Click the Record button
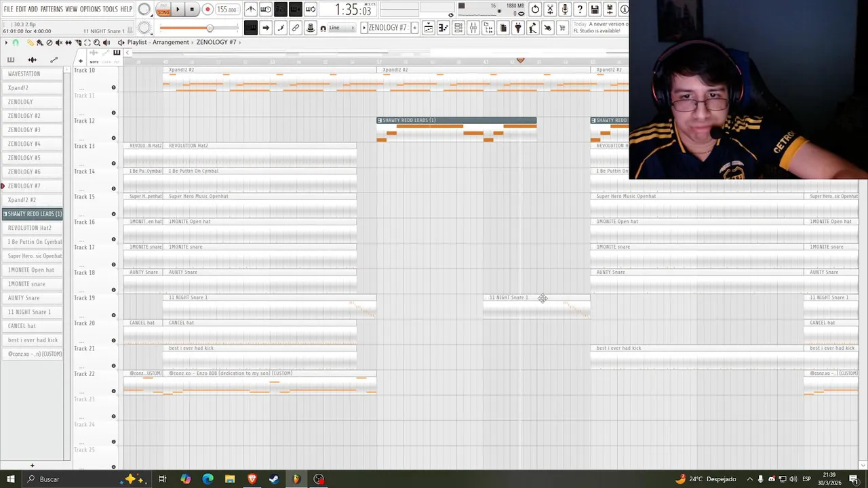The image size is (868, 488). point(208,9)
